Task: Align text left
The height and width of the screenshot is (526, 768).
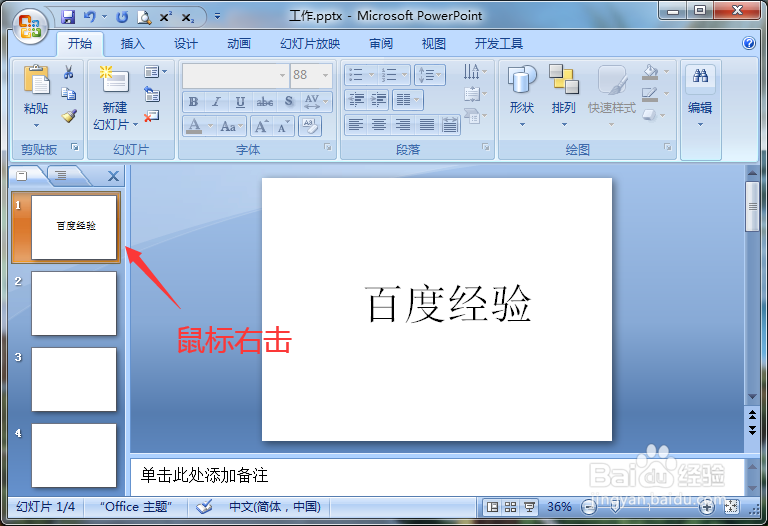Action: (x=356, y=125)
